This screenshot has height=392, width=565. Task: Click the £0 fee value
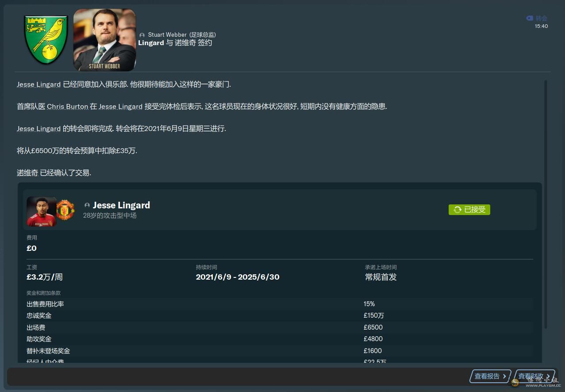tap(31, 248)
